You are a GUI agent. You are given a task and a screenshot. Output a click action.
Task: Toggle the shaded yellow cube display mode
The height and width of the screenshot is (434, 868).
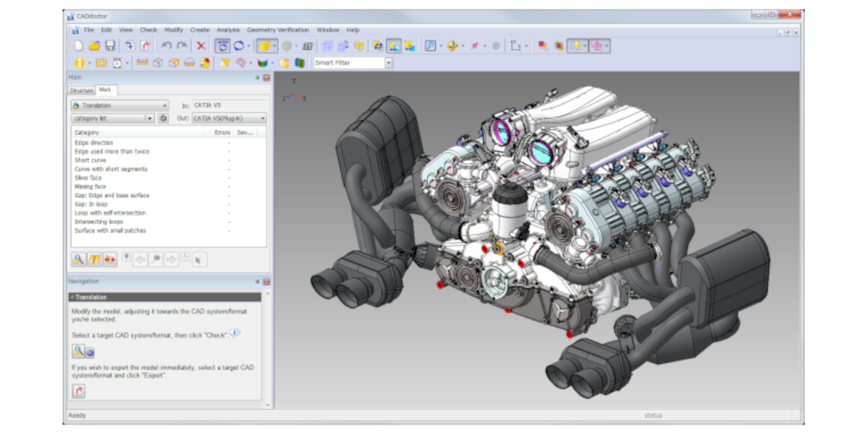click(264, 46)
